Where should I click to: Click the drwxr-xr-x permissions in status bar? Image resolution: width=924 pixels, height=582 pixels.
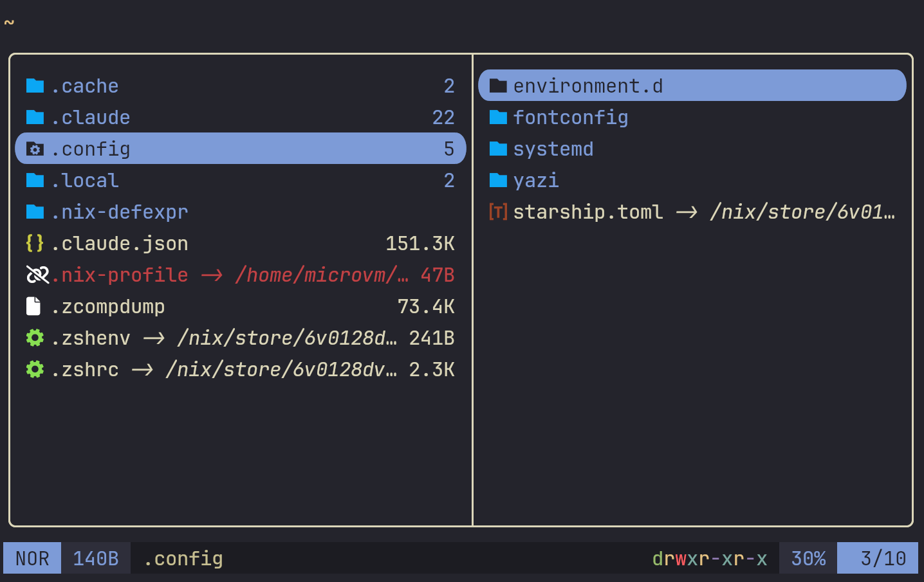710,558
